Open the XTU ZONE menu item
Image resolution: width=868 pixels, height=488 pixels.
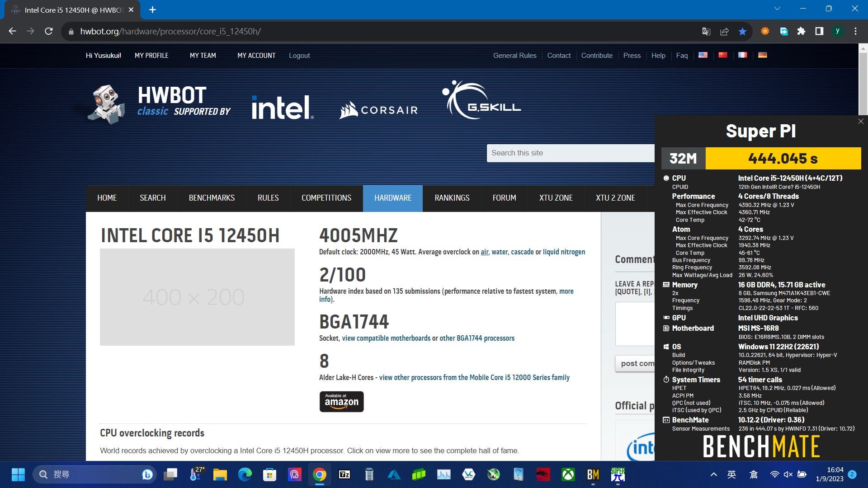point(556,198)
